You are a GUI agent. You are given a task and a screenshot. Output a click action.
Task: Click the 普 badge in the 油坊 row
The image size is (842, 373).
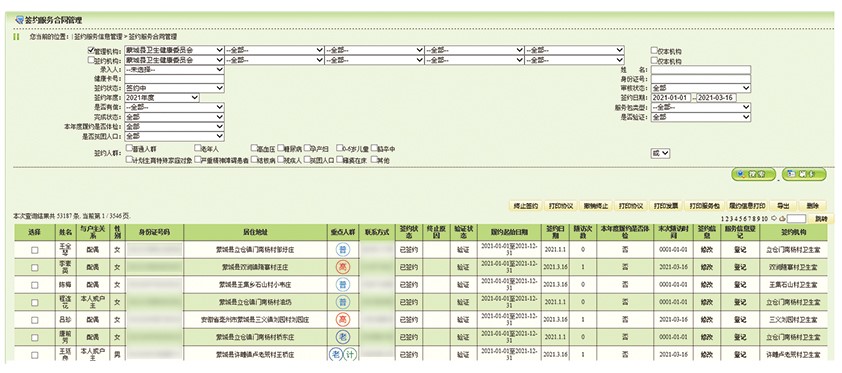pos(343,302)
